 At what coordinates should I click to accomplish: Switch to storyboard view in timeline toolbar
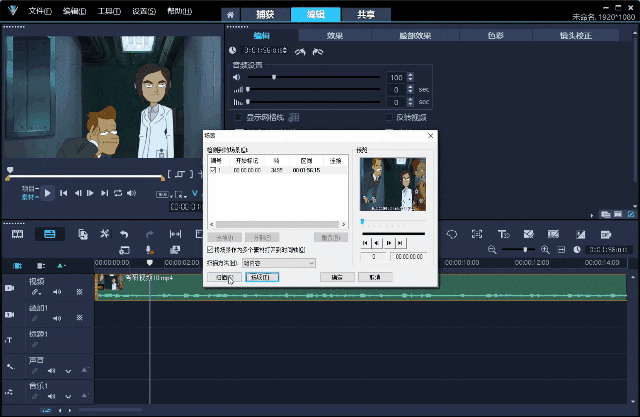coord(18,234)
